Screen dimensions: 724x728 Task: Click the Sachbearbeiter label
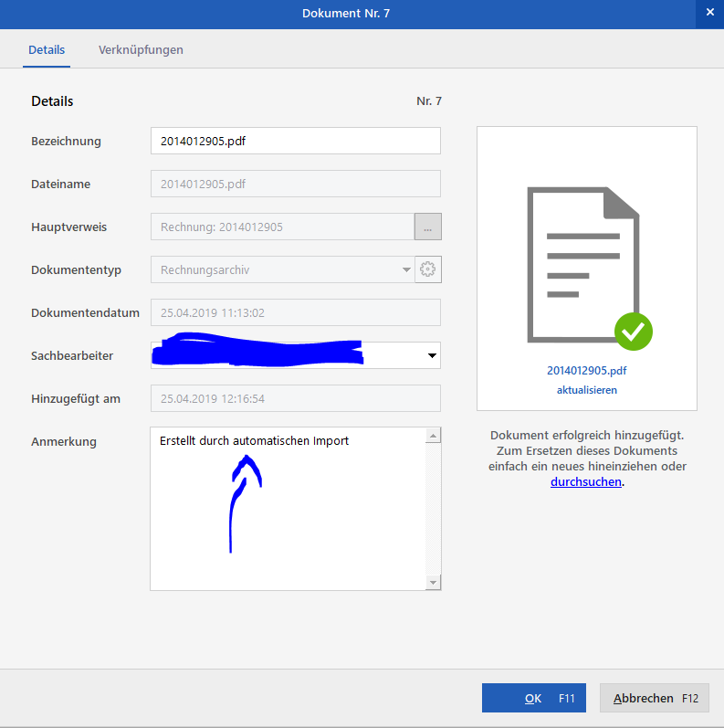coord(72,355)
